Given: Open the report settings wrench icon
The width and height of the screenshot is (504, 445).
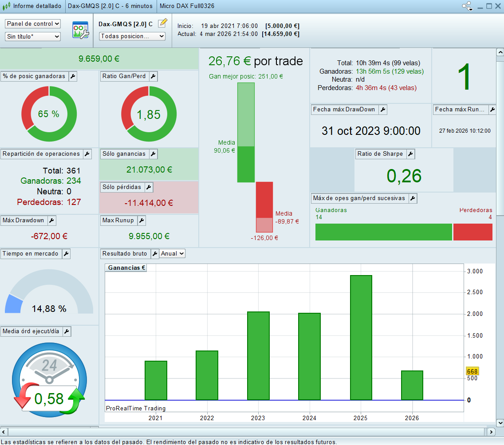Looking at the screenshot, I should tap(81, 30).
